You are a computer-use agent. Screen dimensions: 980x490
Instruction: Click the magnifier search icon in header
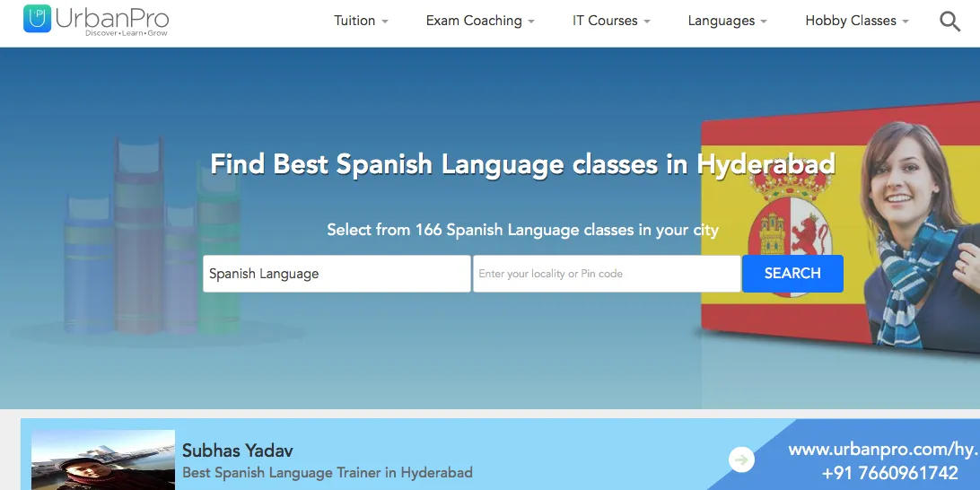pos(949,22)
